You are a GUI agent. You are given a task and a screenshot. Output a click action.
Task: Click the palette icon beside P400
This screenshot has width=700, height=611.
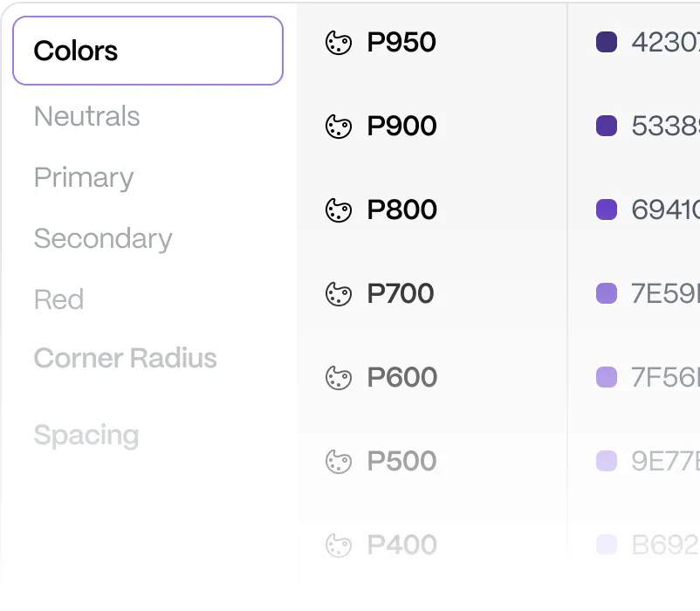pos(339,546)
